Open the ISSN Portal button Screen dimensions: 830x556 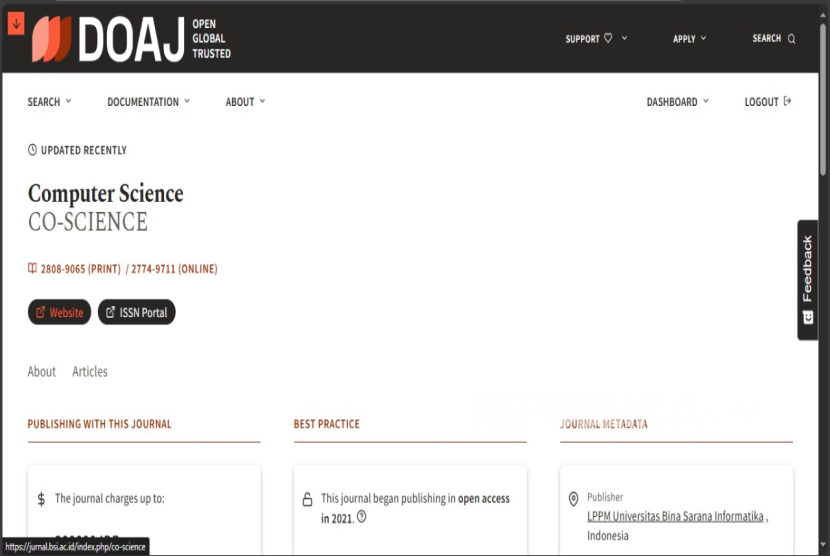tap(137, 312)
